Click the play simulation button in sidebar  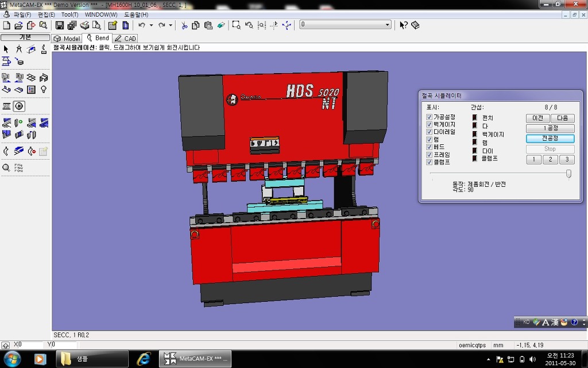tap(19, 106)
